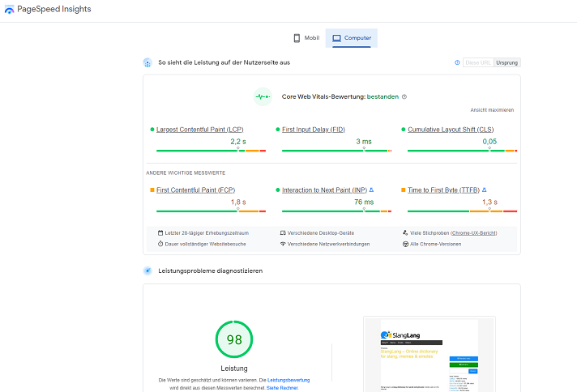Click the CLS distribution bar
The height and width of the screenshot is (392, 577).
462,151
